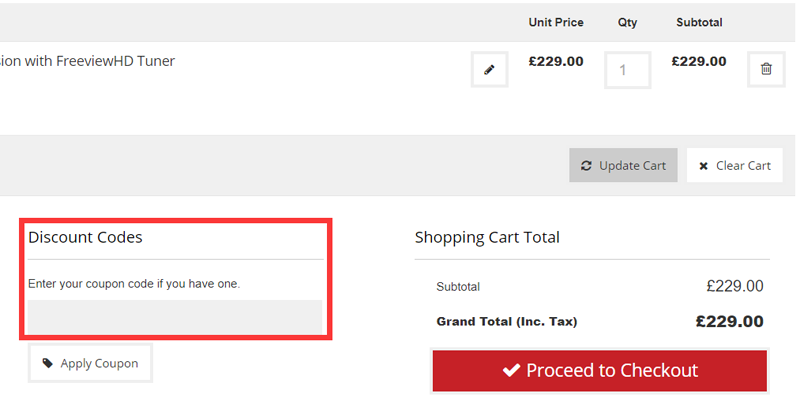Select the Shopping Cart Total heading
This screenshot has height=400, width=800.
(x=487, y=237)
